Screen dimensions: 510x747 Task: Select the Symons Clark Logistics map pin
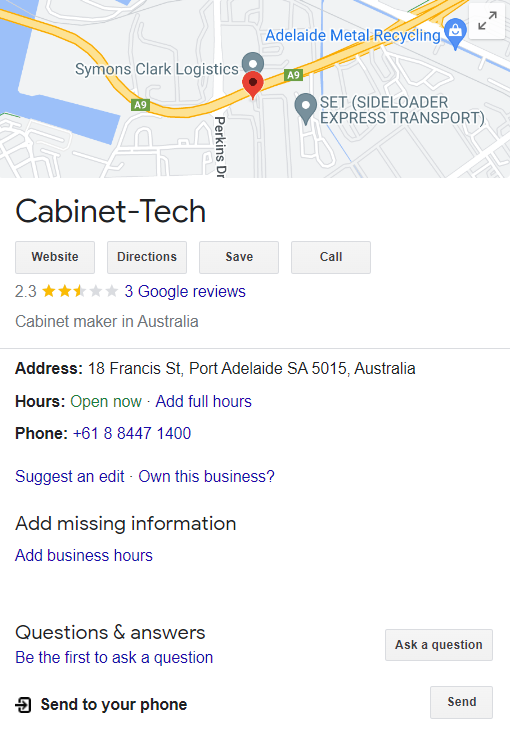pyautogui.click(x=253, y=62)
